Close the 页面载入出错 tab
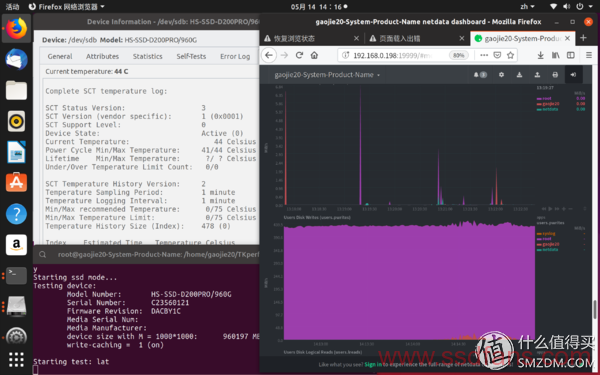600x375 pixels. [x=462, y=38]
